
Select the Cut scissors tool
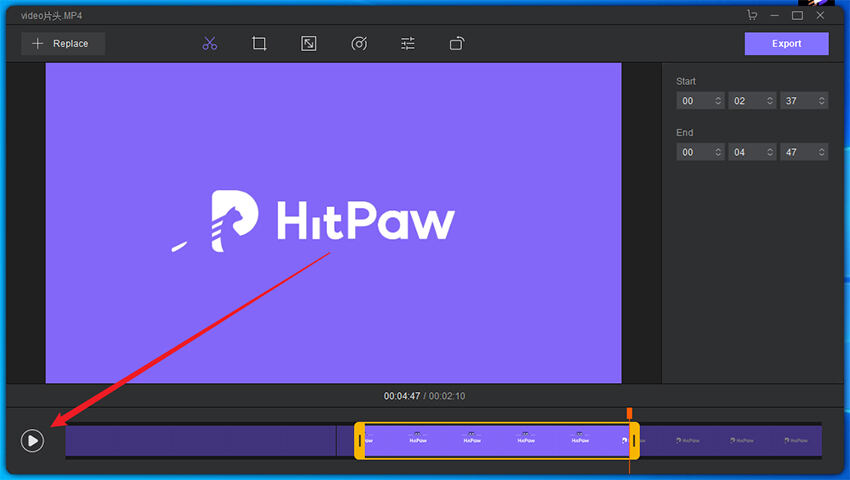pos(210,43)
